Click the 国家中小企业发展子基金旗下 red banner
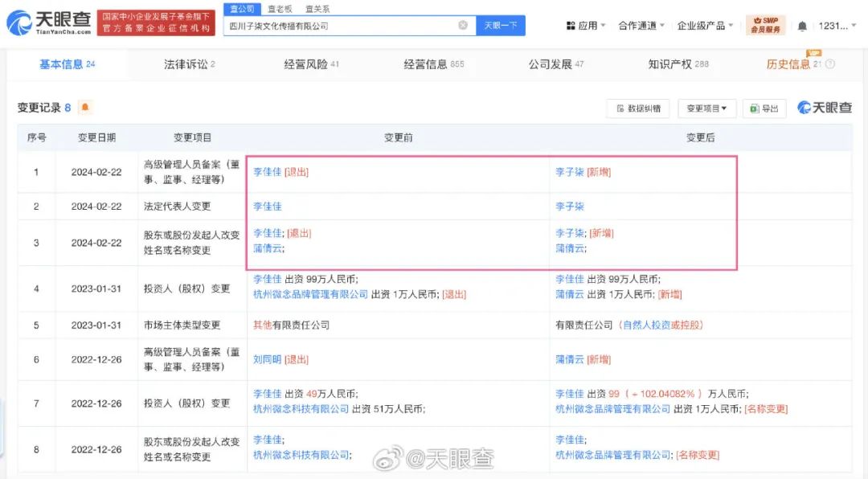The width and height of the screenshot is (868, 479). (x=156, y=23)
